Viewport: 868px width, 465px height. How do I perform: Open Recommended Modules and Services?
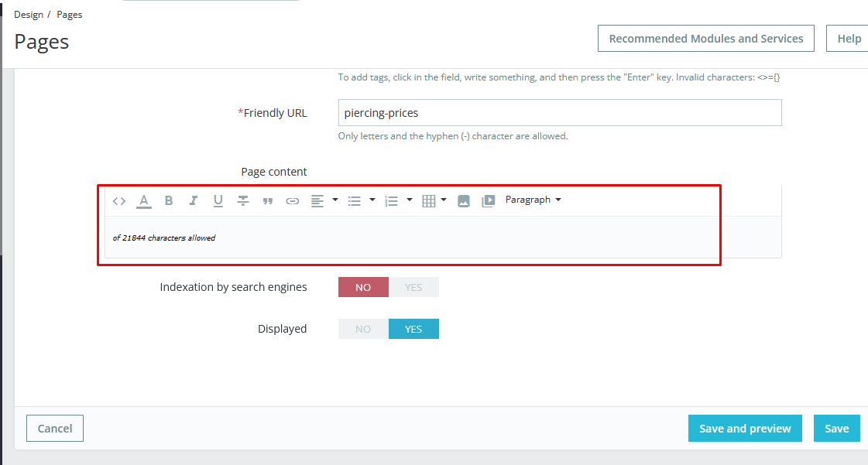click(x=706, y=39)
